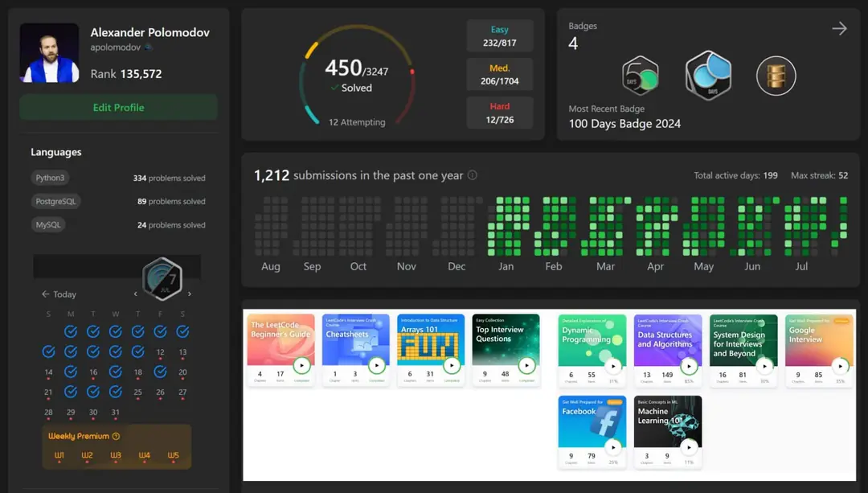This screenshot has width=868, height=493.
Task: Select the Python3 language tag
Action: (50, 178)
